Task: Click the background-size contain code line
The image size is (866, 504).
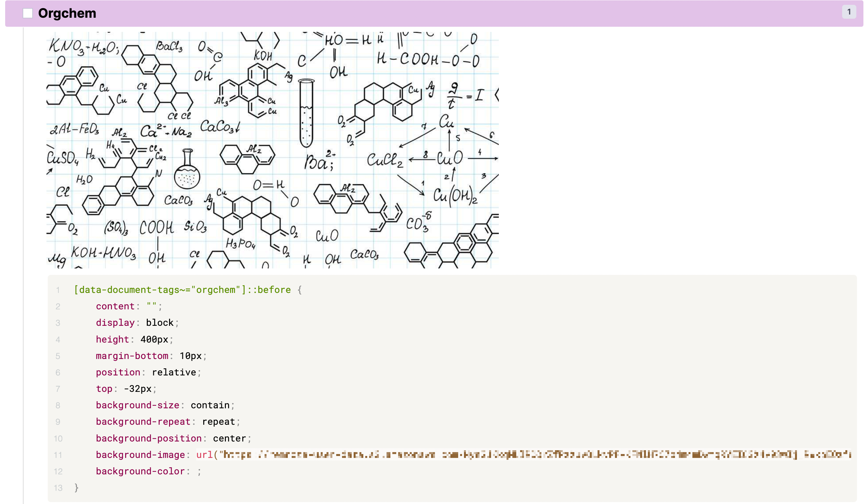Action: 165,405
